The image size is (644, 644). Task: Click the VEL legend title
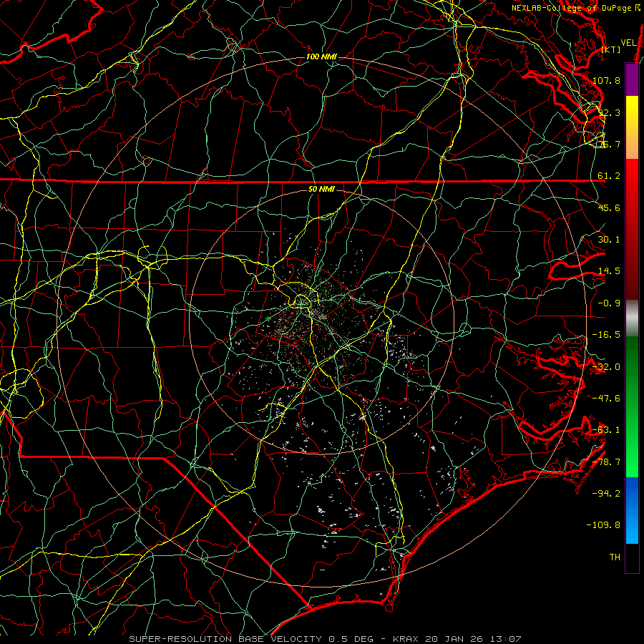click(x=628, y=43)
